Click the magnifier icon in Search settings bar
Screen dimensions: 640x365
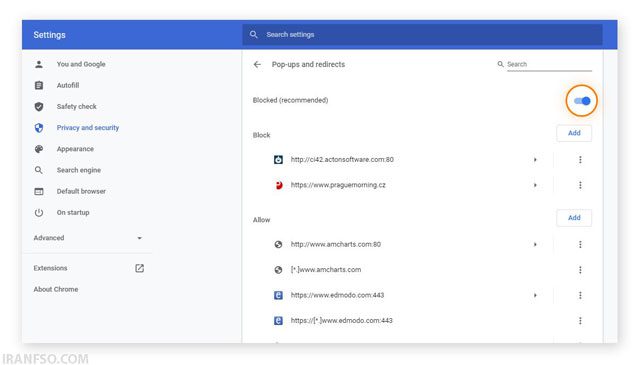[x=253, y=35]
